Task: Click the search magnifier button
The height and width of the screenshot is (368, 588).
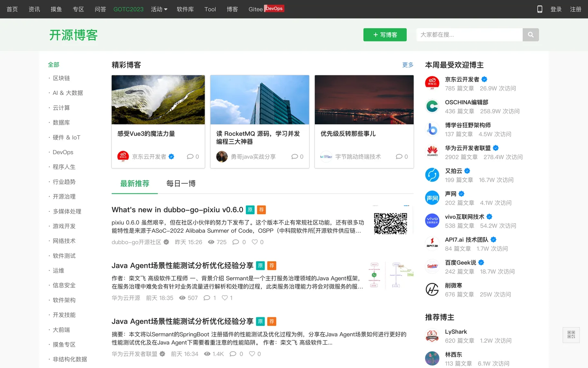Action: (x=531, y=35)
